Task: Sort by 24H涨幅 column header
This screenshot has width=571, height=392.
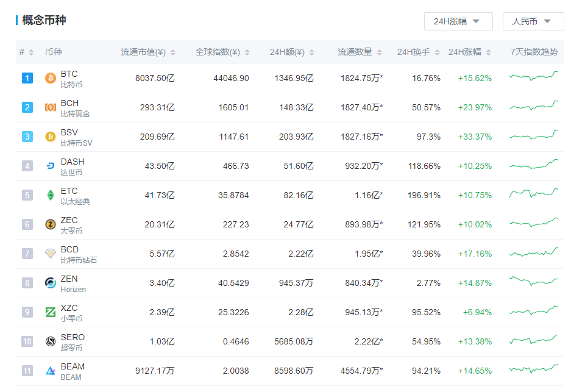Action: click(x=470, y=52)
